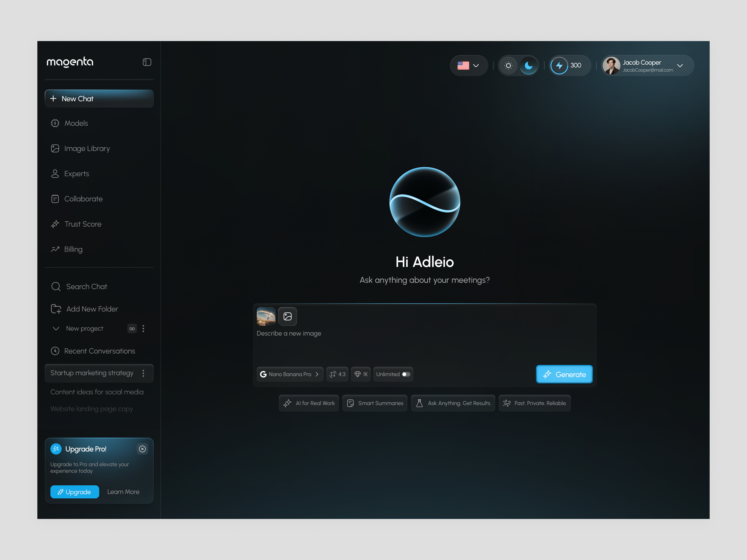
Task: Open the Models section in the sidebar
Action: [76, 123]
